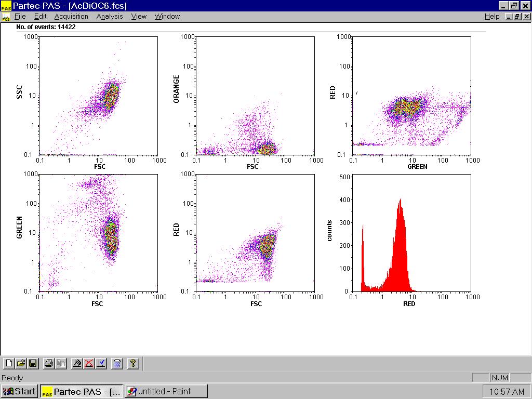The height and width of the screenshot is (399, 532).
Task: Open the Window menu
Action: click(167, 17)
